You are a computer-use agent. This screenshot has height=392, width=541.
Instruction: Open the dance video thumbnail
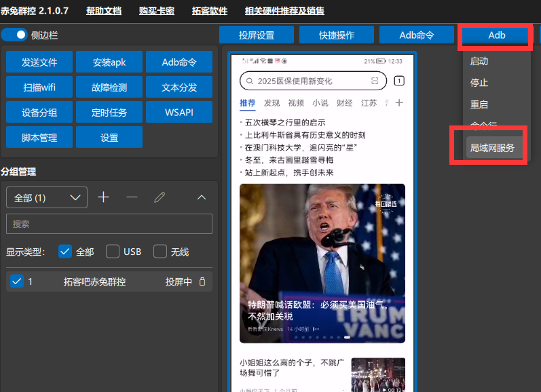(378, 375)
